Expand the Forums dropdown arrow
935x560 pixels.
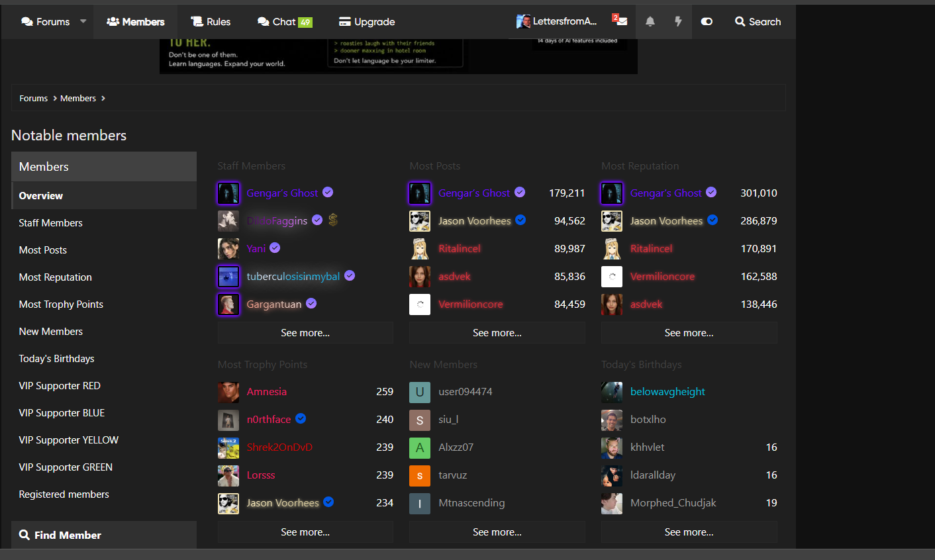83,21
